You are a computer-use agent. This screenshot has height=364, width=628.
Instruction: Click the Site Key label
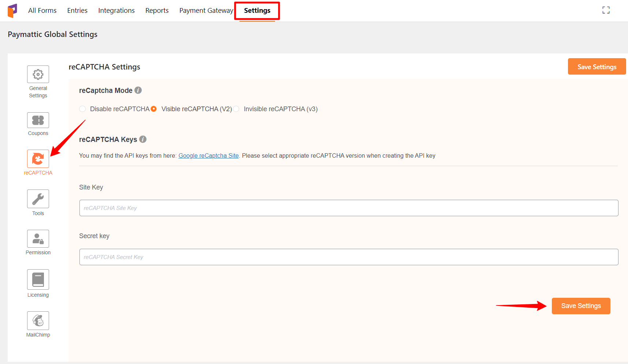pyautogui.click(x=91, y=187)
